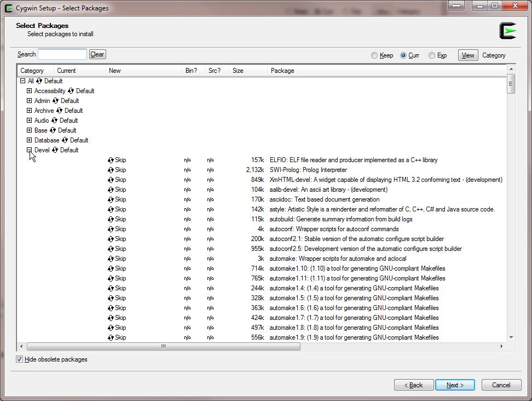
Task: Uncheck Hide obsolete packages checkbox
Action: click(20, 359)
